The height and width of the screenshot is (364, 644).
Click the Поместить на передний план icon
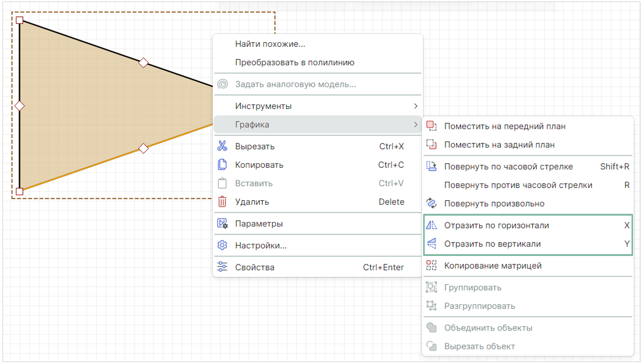pos(432,126)
